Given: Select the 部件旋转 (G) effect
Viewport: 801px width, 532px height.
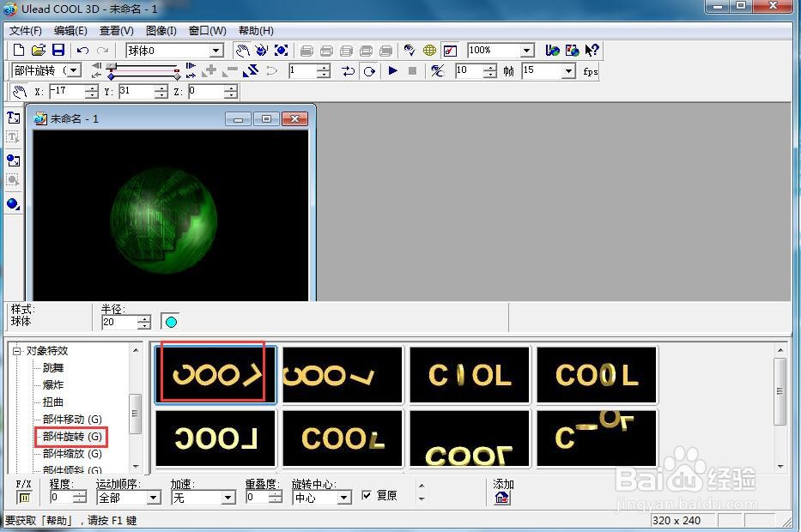Looking at the screenshot, I should [x=72, y=437].
